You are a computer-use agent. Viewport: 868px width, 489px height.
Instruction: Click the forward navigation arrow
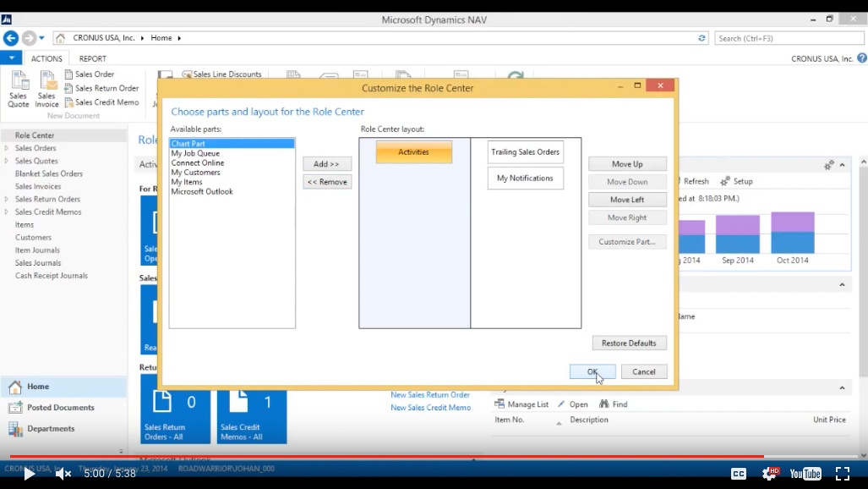click(29, 38)
